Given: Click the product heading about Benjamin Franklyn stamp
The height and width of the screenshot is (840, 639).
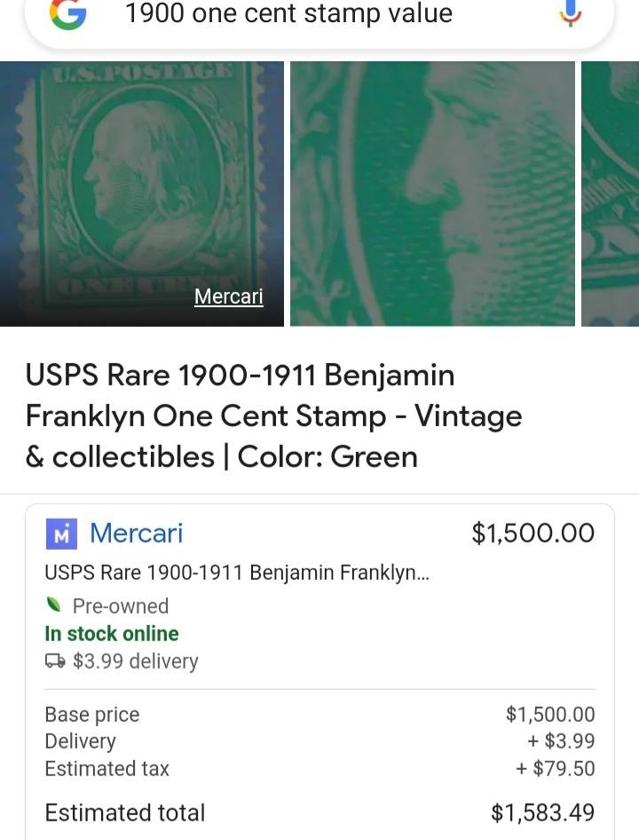Looking at the screenshot, I should point(274,416).
